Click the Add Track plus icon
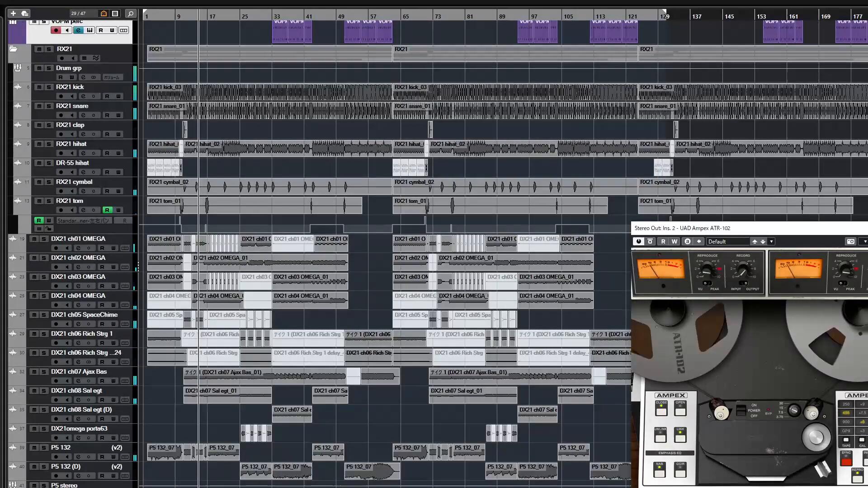 (x=13, y=14)
